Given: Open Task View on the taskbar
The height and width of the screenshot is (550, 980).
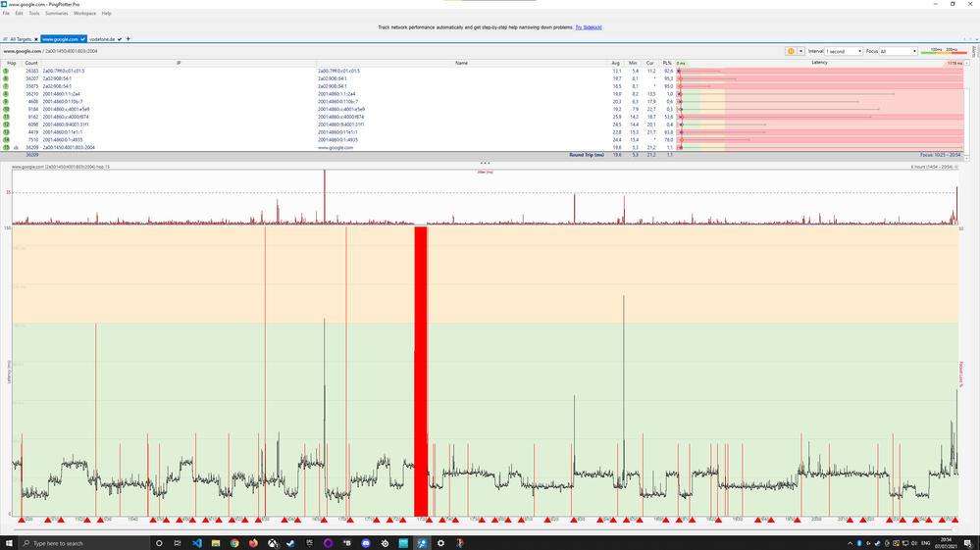Looking at the screenshot, I should pyautogui.click(x=178, y=543).
